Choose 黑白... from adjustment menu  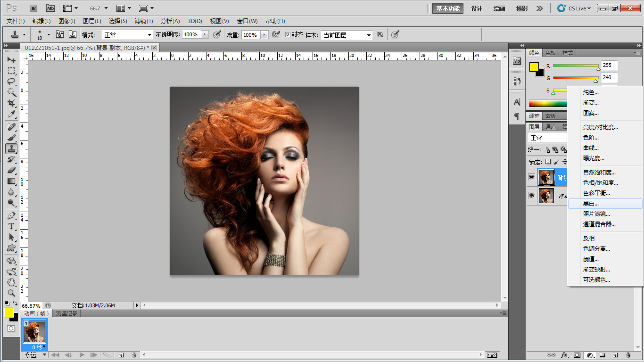591,204
